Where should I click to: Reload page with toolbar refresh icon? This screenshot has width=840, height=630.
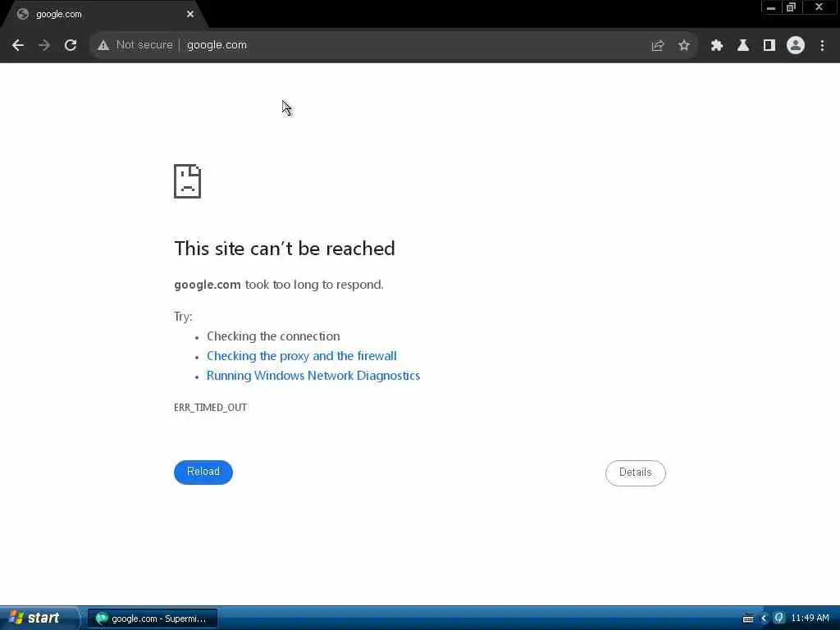pos(71,45)
